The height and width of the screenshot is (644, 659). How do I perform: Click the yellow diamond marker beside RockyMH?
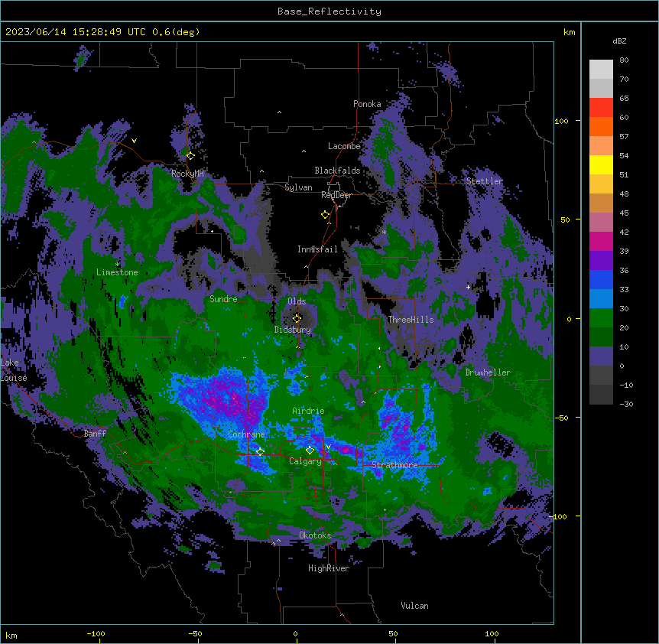tap(190, 156)
